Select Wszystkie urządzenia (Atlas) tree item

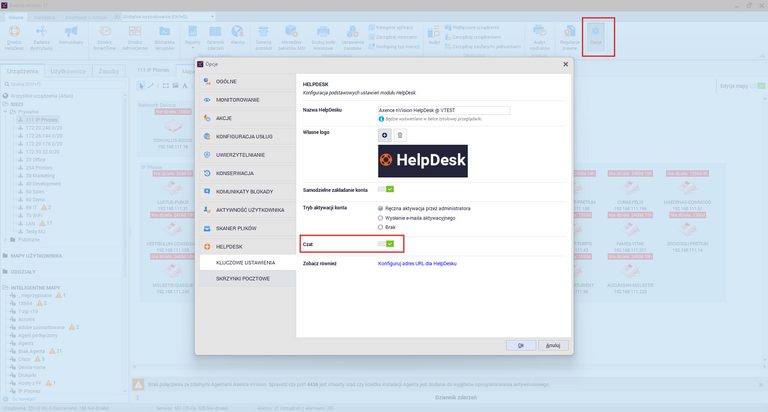[42, 96]
